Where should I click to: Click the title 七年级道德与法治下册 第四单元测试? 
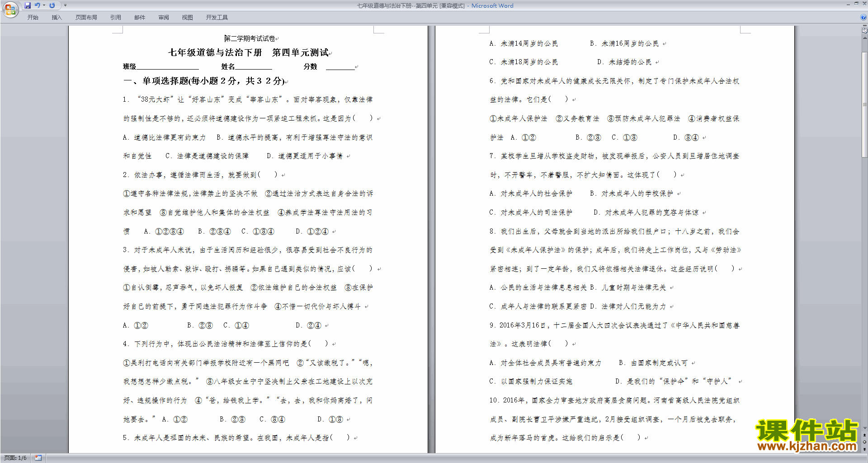point(248,52)
